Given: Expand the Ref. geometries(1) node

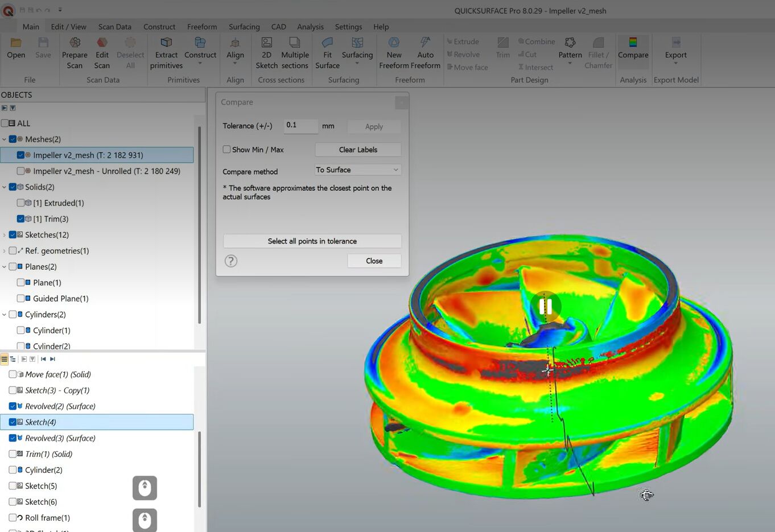Looking at the screenshot, I should (5, 251).
